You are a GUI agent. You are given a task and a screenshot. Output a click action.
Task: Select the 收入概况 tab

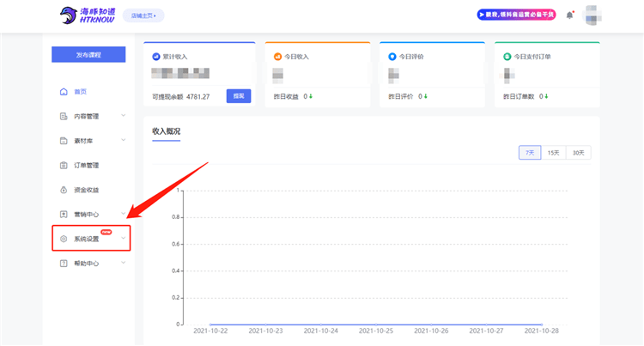click(166, 131)
